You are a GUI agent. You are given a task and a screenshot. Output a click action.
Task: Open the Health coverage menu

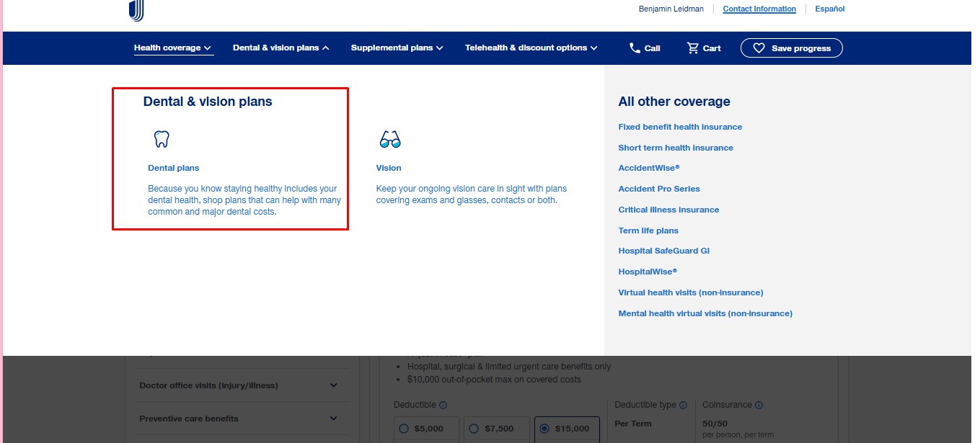click(173, 48)
